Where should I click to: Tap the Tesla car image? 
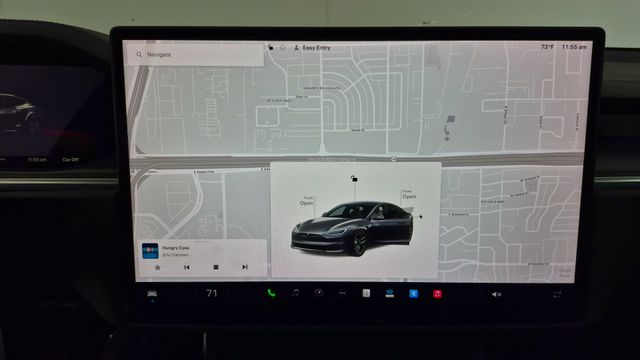click(x=353, y=229)
